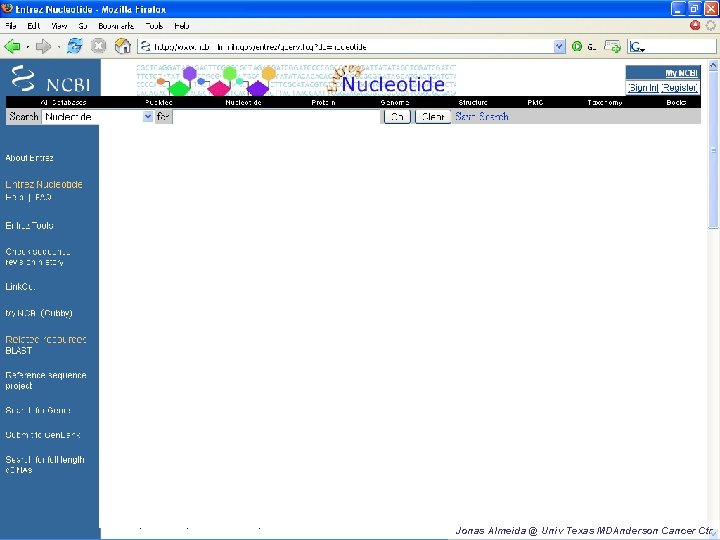This screenshot has width=720, height=540.
Task: Click the Save Search link
Action: (482, 117)
